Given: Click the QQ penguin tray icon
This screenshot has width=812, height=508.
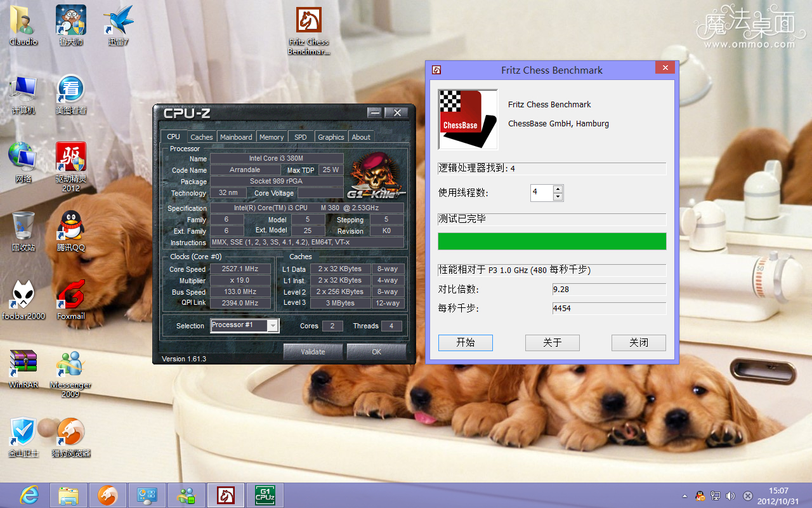Looking at the screenshot, I should coord(700,496).
